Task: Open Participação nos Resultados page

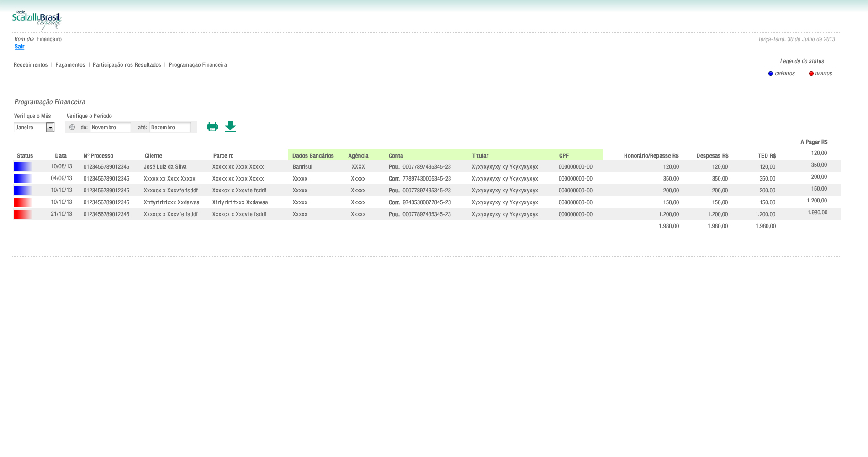Action: coord(127,65)
